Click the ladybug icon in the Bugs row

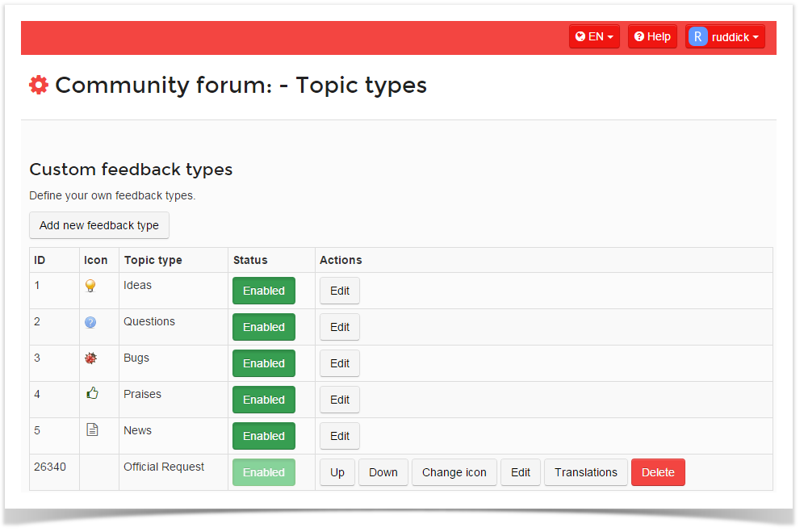pyautogui.click(x=90, y=358)
